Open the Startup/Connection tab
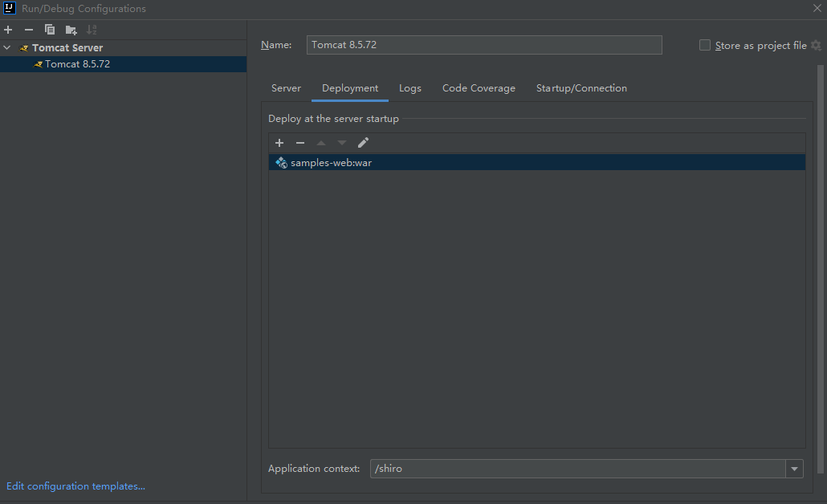 click(582, 88)
